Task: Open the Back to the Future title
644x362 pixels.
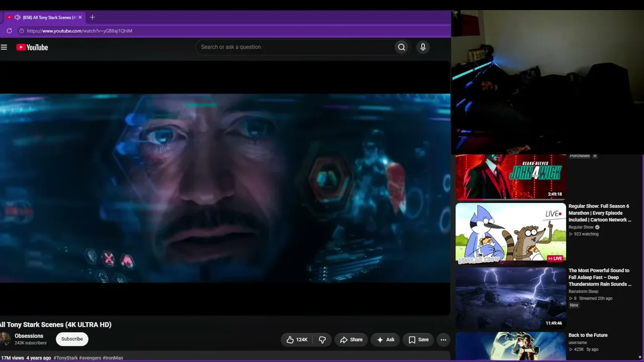Action: click(588, 335)
